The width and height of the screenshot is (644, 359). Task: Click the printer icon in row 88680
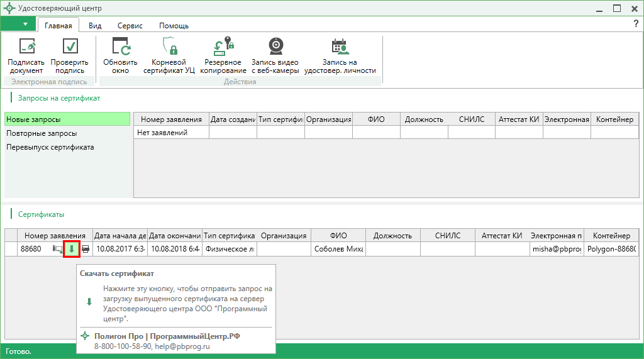(x=86, y=249)
